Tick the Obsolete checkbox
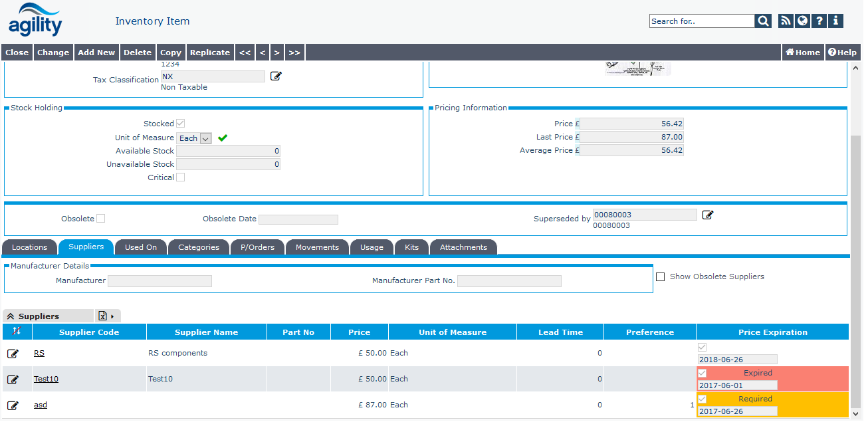Viewport: 868px width, 432px height. [x=100, y=219]
